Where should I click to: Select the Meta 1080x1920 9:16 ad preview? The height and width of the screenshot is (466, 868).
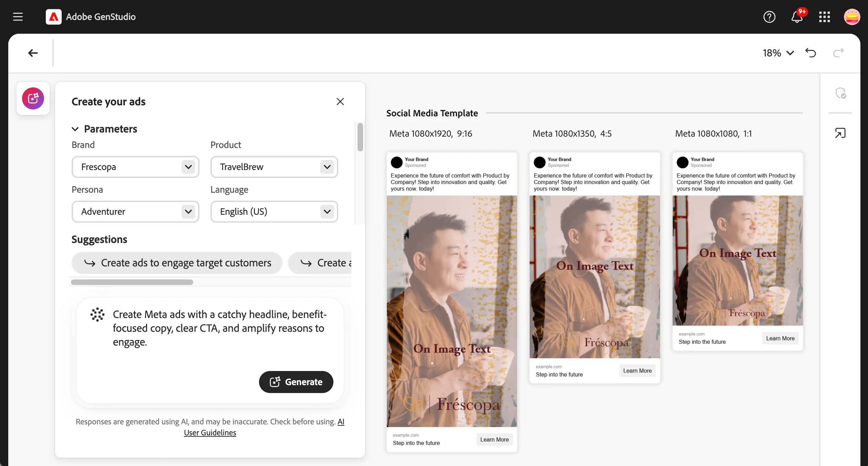[452, 302]
